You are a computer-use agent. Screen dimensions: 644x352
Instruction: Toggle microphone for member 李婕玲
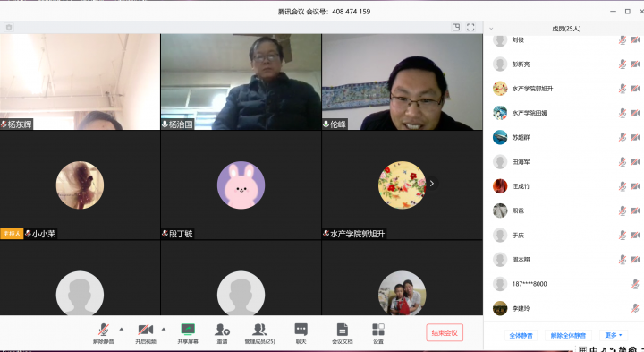[x=635, y=308]
